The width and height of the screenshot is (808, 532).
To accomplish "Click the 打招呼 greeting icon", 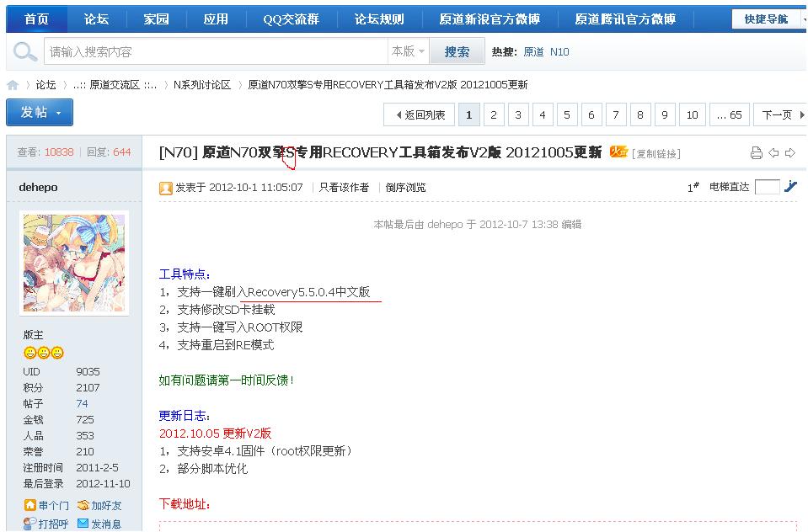I will click(30, 524).
